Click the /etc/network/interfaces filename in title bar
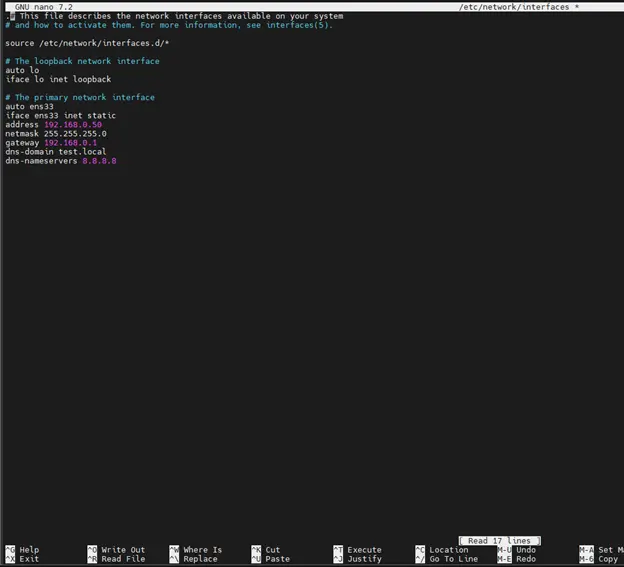 click(514, 7)
